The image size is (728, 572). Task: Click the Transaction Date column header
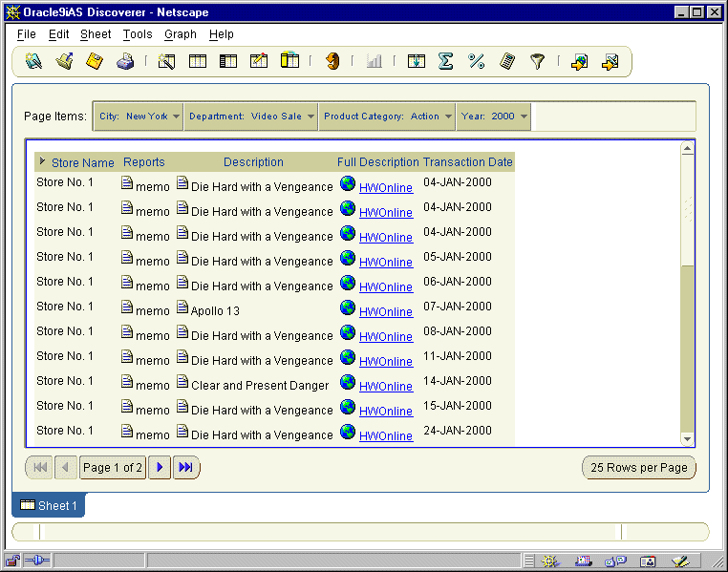coord(467,162)
